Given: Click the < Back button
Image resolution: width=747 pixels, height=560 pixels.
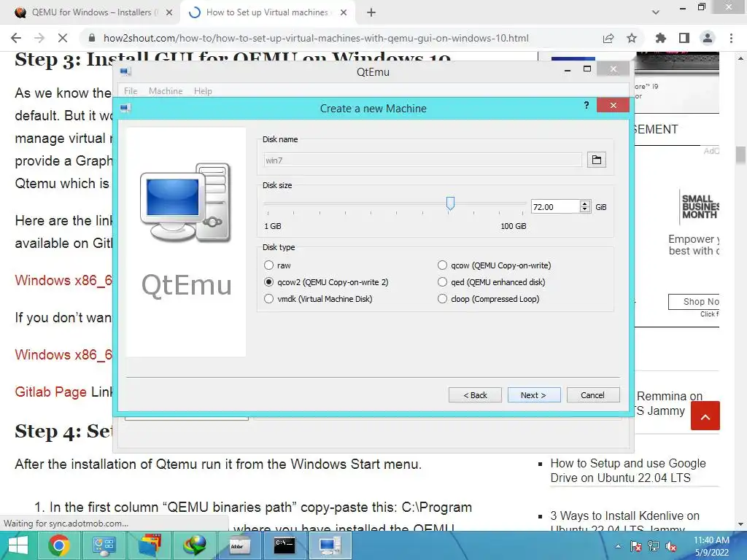Looking at the screenshot, I should pos(475,395).
